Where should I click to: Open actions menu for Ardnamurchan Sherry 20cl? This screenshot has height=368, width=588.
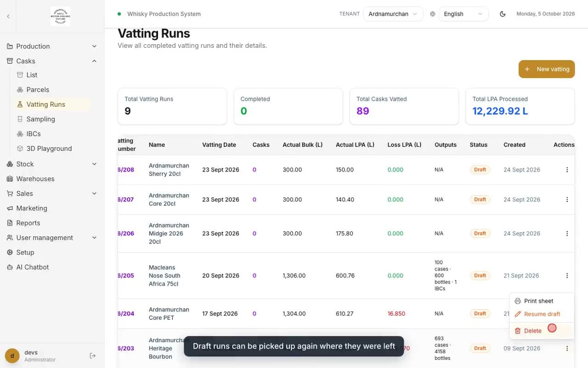567,170
